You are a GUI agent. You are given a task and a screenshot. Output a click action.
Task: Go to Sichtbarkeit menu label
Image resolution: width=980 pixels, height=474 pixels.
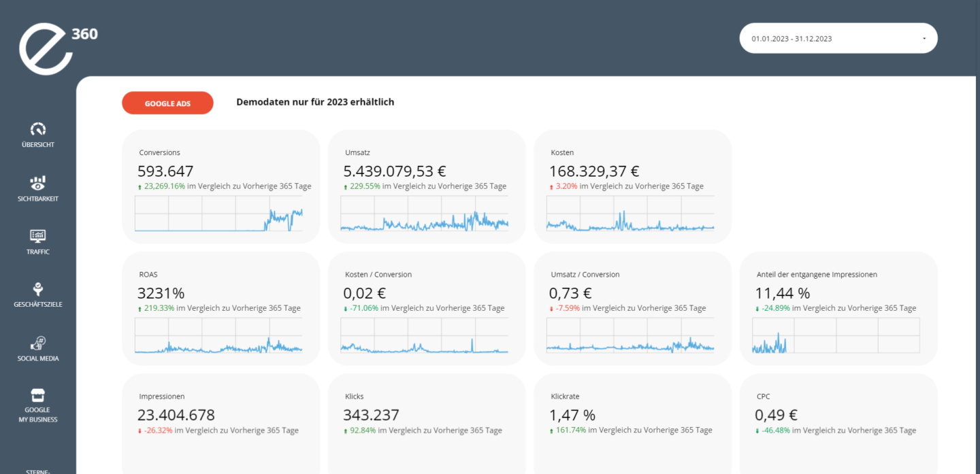pos(38,199)
